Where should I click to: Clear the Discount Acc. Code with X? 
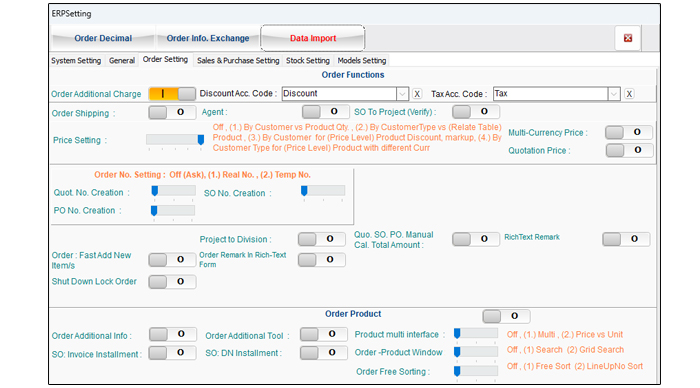coord(417,94)
